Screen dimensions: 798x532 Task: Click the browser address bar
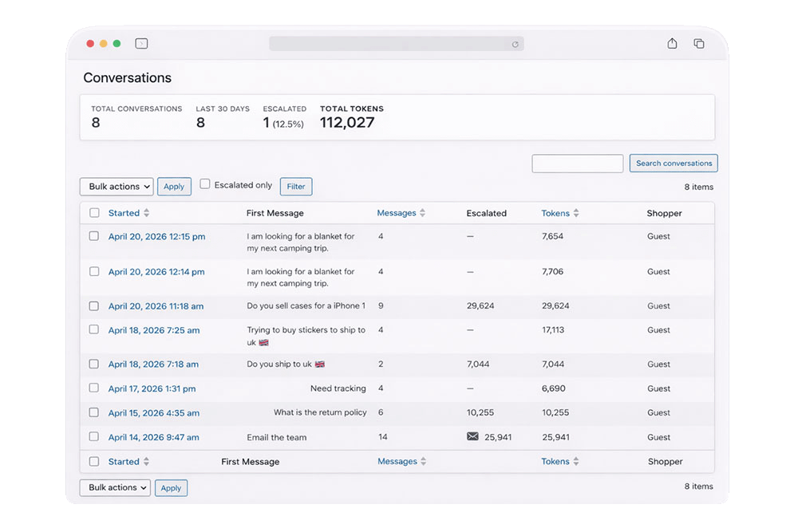click(397, 44)
